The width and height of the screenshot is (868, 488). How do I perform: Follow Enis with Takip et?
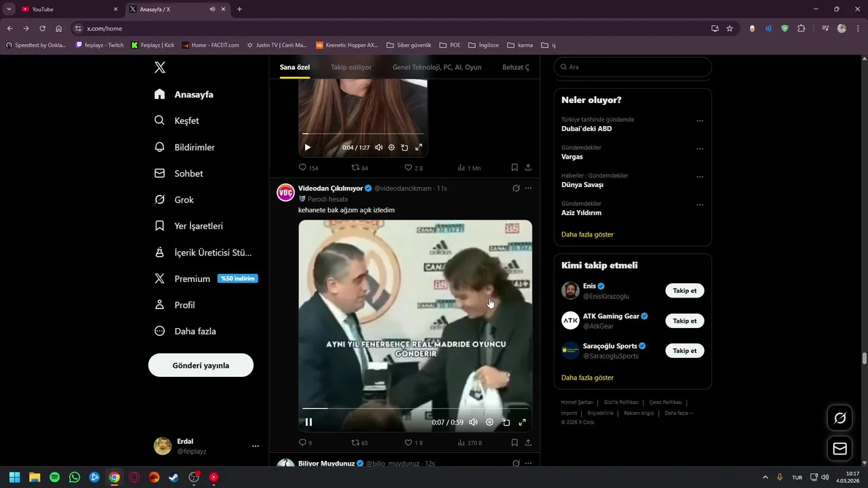(x=685, y=291)
